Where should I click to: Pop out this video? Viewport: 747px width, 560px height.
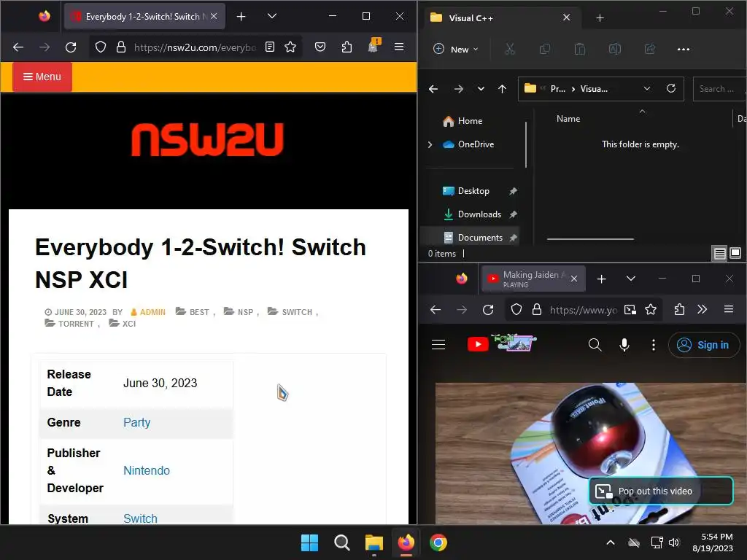661,491
